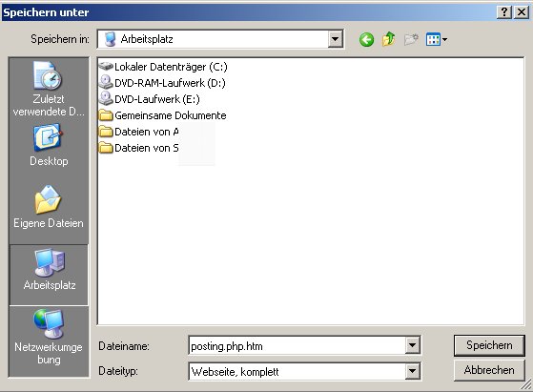Select the Gemeinsame Dokumente folder

click(x=162, y=115)
